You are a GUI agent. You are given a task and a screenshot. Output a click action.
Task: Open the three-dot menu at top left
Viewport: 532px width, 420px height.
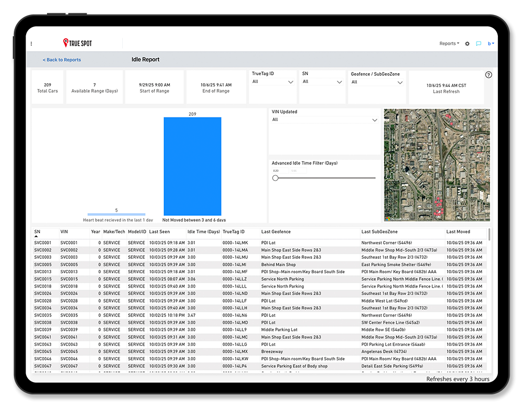tap(31, 44)
